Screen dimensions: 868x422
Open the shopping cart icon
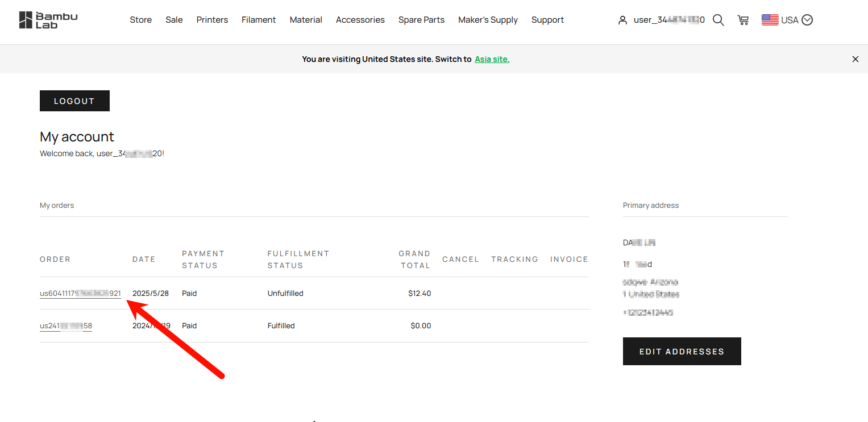point(743,20)
